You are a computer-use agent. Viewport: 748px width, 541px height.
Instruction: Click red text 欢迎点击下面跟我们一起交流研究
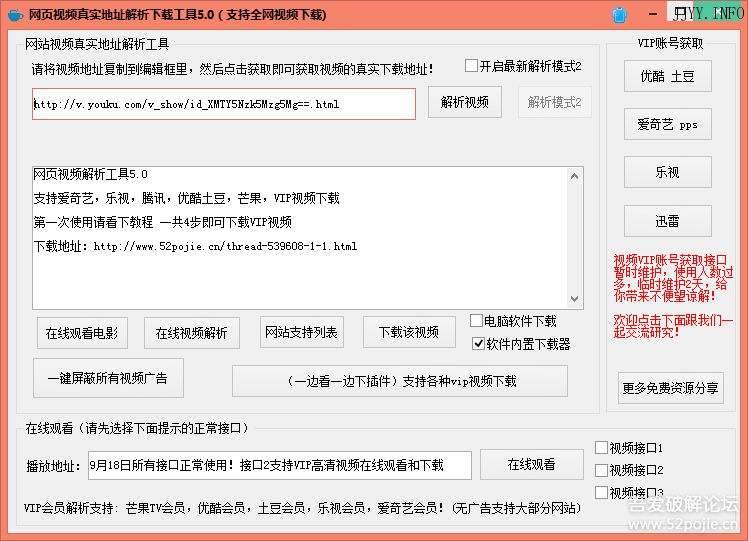pyautogui.click(x=673, y=326)
